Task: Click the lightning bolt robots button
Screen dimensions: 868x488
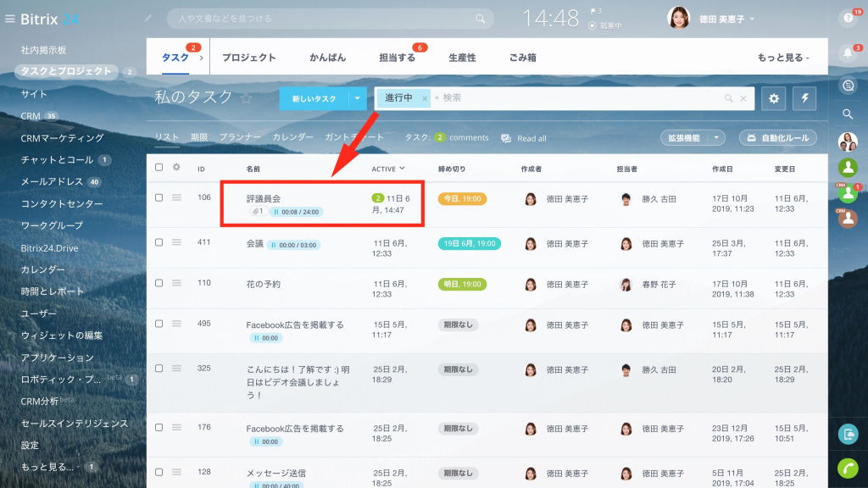Action: [x=804, y=98]
